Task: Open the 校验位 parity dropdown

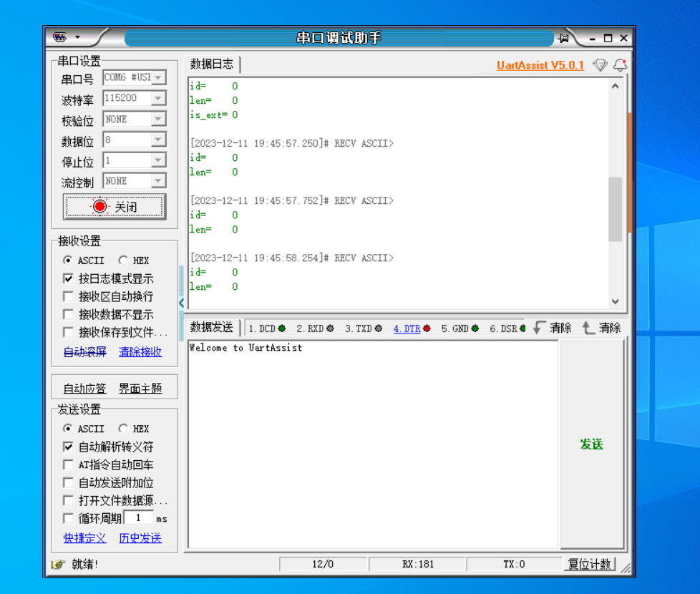Action: (x=158, y=119)
